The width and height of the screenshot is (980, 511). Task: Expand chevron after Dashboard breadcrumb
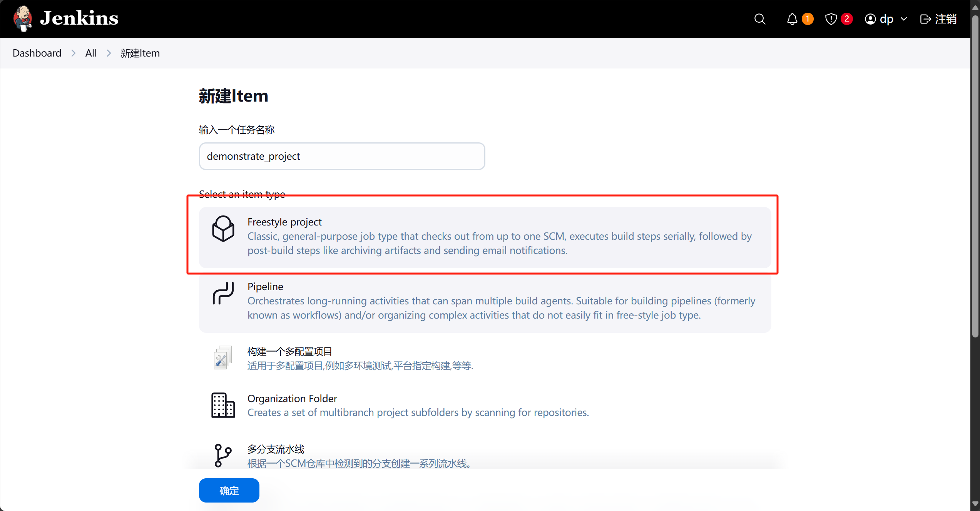tap(73, 53)
